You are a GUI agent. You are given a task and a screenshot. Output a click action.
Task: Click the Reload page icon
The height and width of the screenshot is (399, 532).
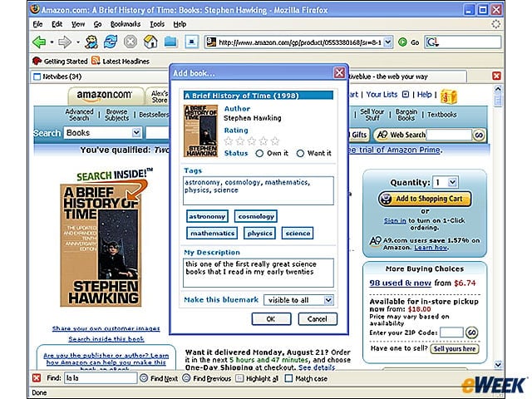[111, 42]
